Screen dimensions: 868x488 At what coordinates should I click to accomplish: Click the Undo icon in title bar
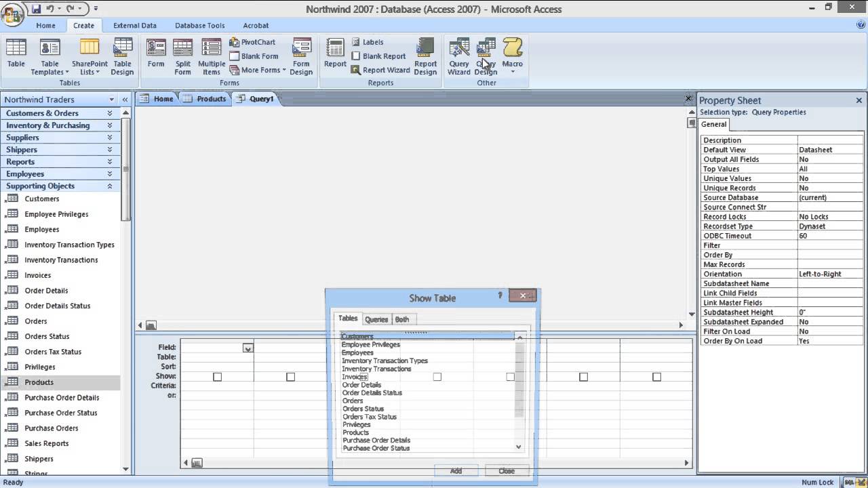(x=50, y=9)
